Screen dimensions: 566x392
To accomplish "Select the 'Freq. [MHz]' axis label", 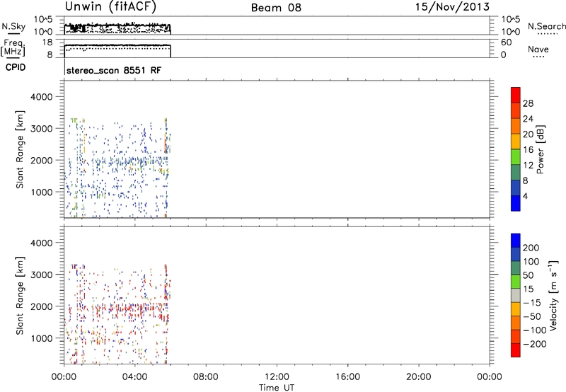I will (13, 48).
